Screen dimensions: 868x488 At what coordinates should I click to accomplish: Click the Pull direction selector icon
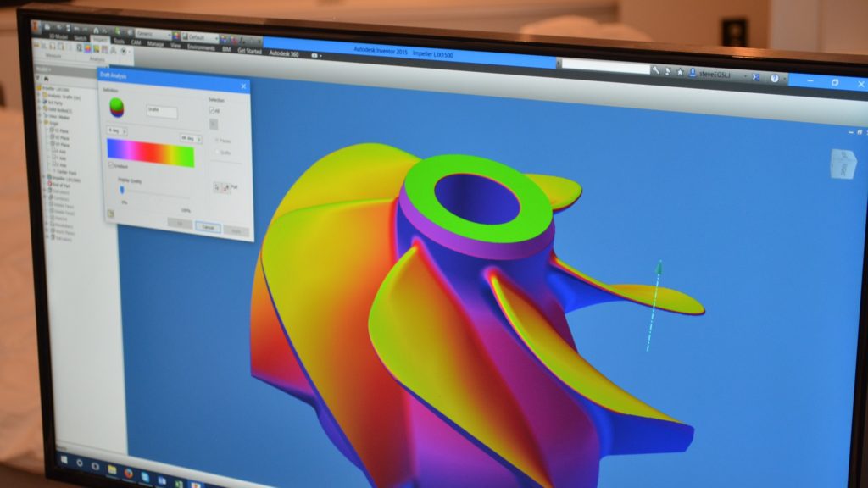(217, 187)
